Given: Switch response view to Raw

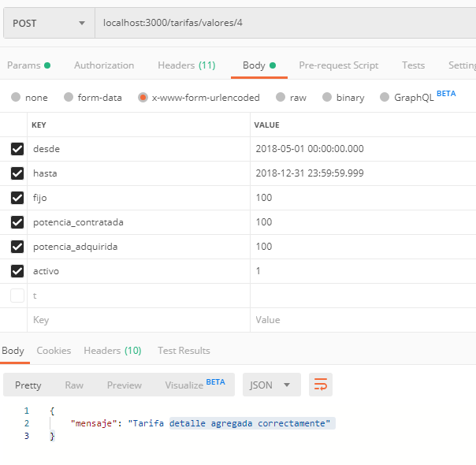Looking at the screenshot, I should click(x=74, y=385).
